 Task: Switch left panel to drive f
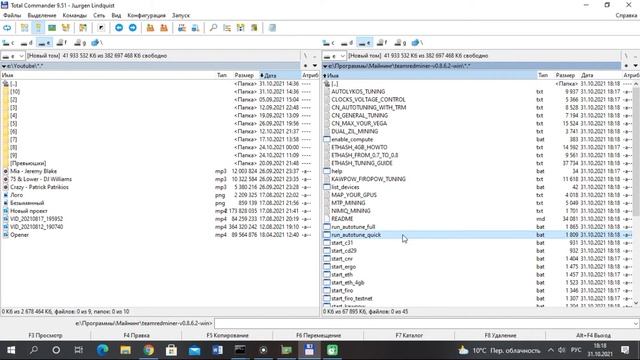[x=62, y=42]
